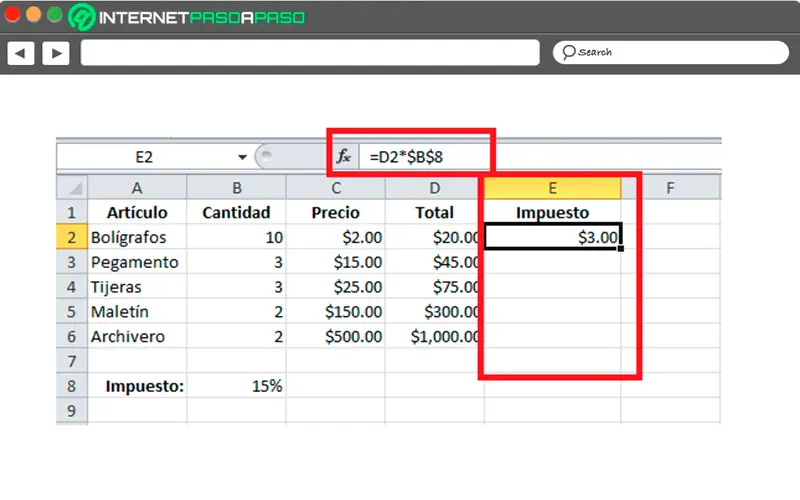Select the $3.00 tax cell
The height and width of the screenshot is (500, 800).
pos(553,237)
